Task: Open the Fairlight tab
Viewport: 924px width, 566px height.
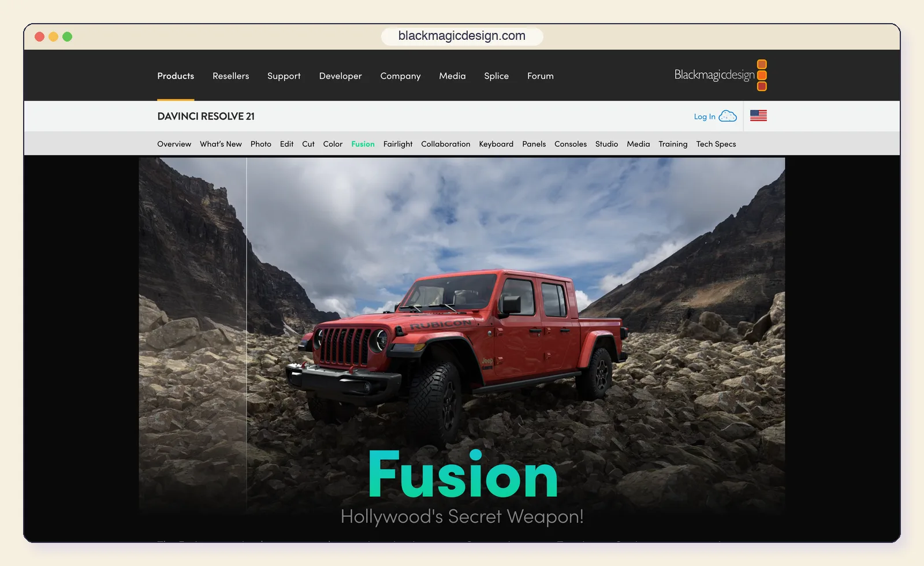Action: click(x=398, y=144)
